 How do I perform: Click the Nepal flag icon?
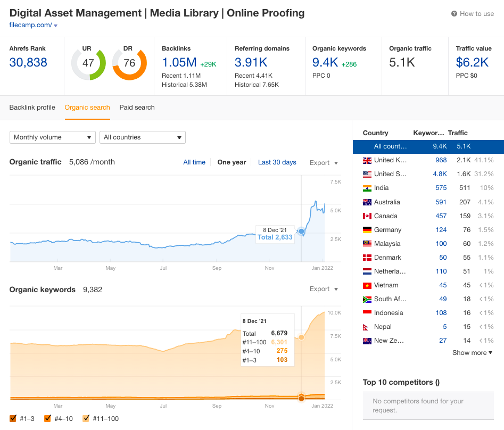(366, 327)
